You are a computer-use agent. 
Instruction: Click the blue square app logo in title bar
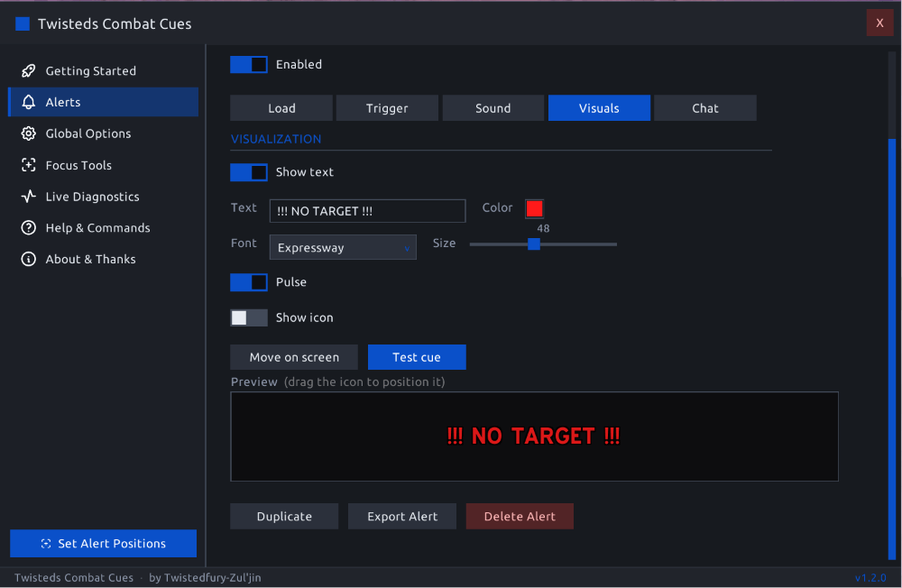(x=23, y=23)
